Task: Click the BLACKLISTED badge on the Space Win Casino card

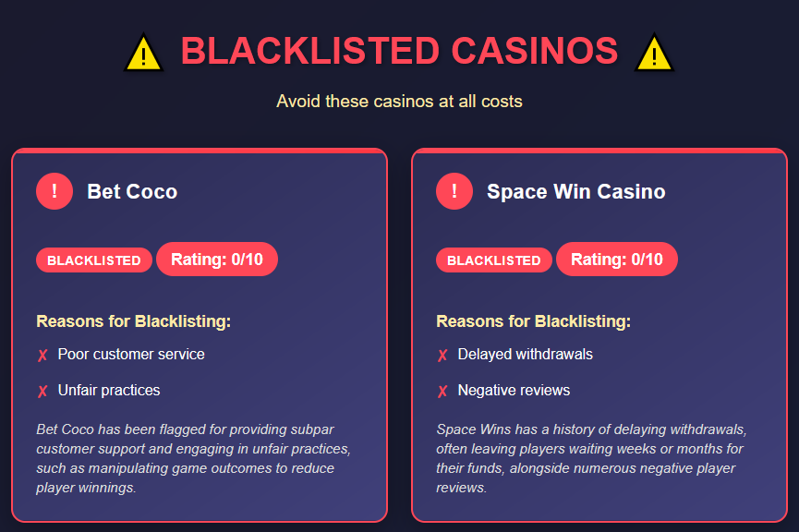Action: pos(494,260)
